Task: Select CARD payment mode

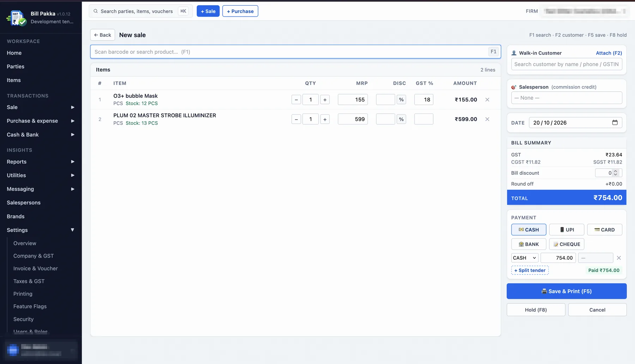Action: pyautogui.click(x=605, y=230)
